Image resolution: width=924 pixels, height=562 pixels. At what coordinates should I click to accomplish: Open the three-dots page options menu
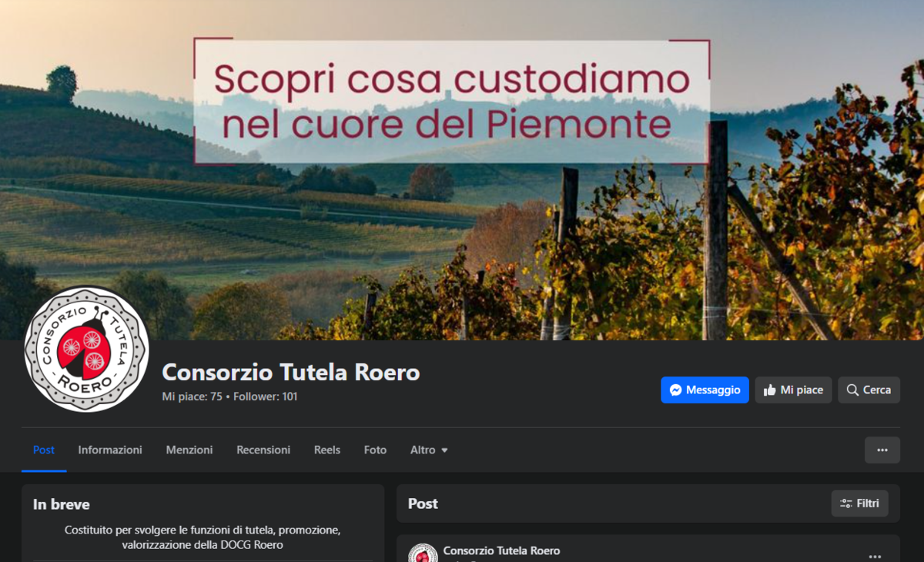(882, 450)
